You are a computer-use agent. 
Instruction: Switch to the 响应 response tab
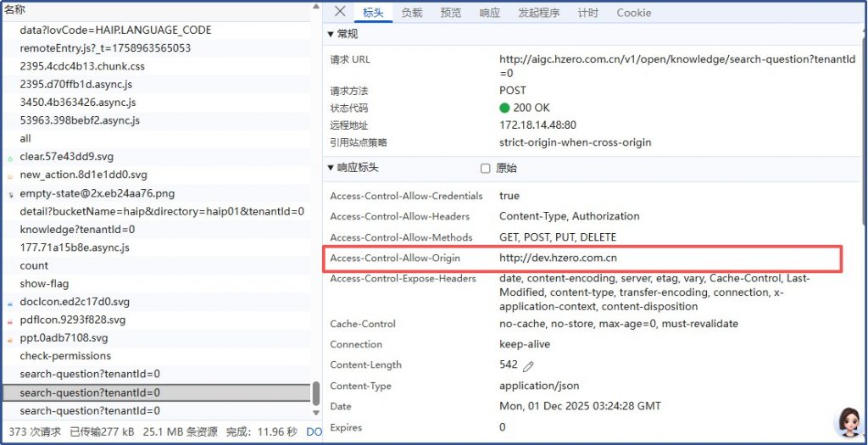[x=489, y=13]
